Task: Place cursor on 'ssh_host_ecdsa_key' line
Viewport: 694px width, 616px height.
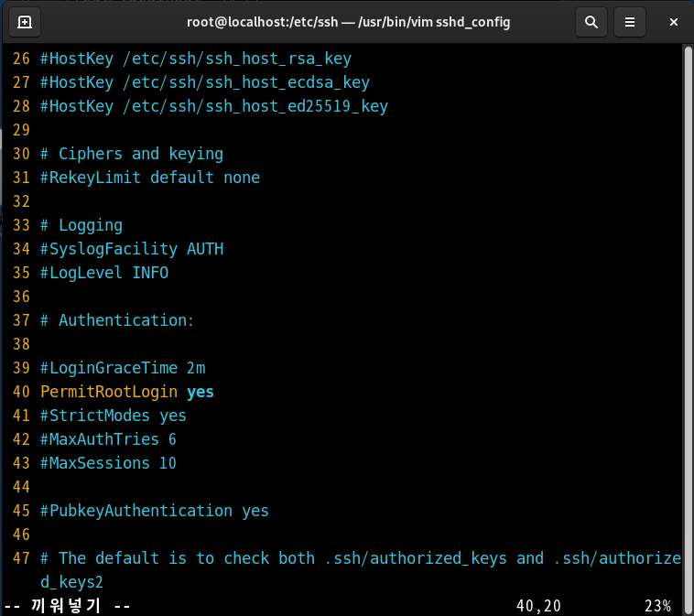Action: pyautogui.click(x=205, y=82)
